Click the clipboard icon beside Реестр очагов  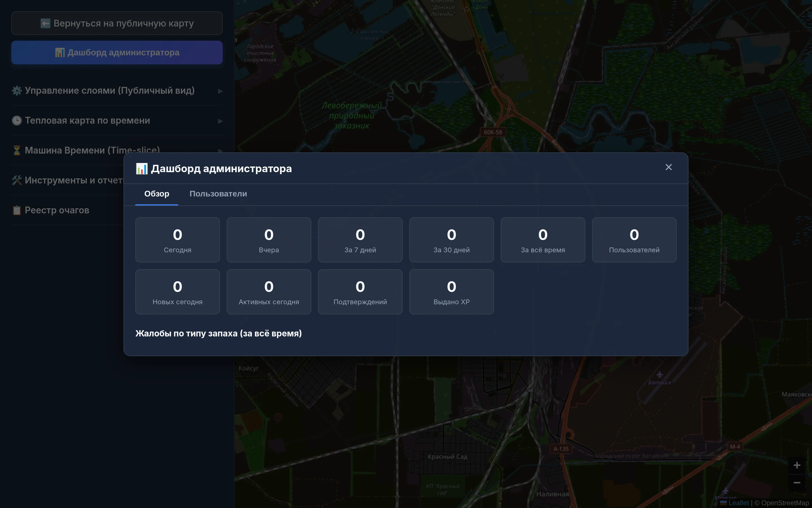point(17,210)
